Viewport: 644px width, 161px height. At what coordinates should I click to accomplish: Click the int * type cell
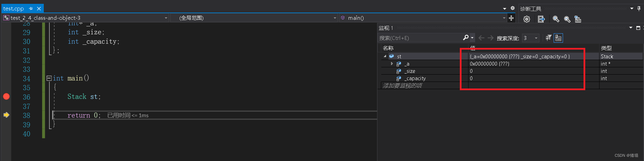point(621,64)
